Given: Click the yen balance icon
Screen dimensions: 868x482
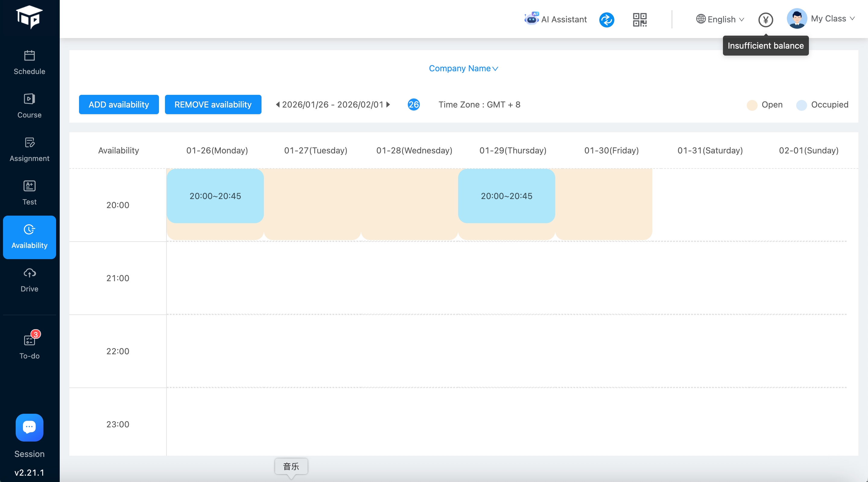Looking at the screenshot, I should [765, 20].
